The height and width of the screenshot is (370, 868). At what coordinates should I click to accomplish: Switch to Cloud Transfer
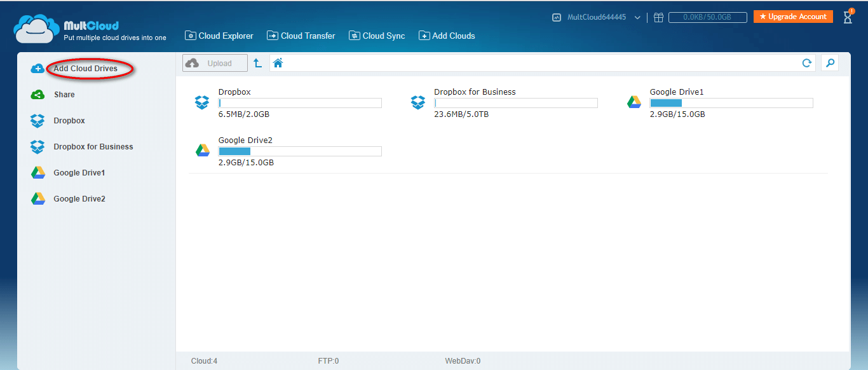point(301,36)
